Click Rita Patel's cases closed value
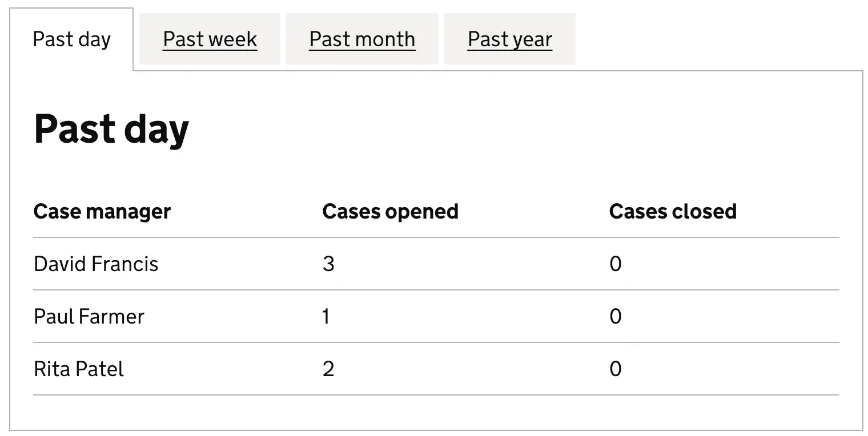This screenshot has height=436, width=868. 616,369
